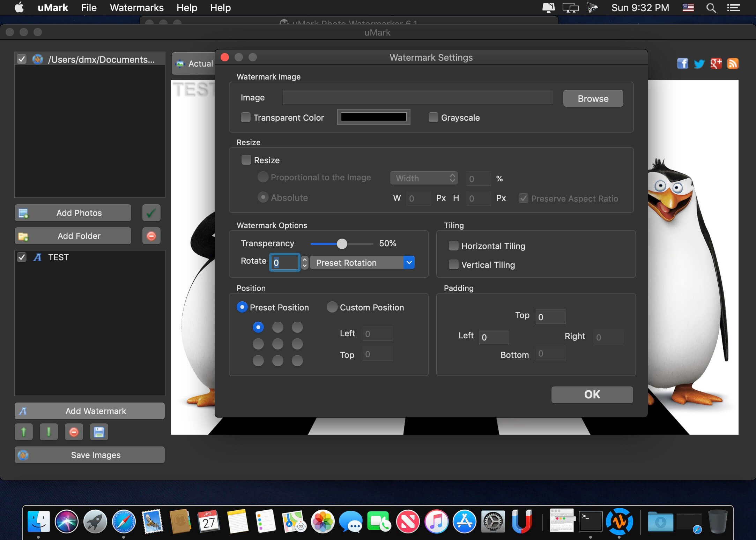Screen dimensions: 756x540
Task: Select the bottom-right preset position dot
Action: (x=297, y=361)
